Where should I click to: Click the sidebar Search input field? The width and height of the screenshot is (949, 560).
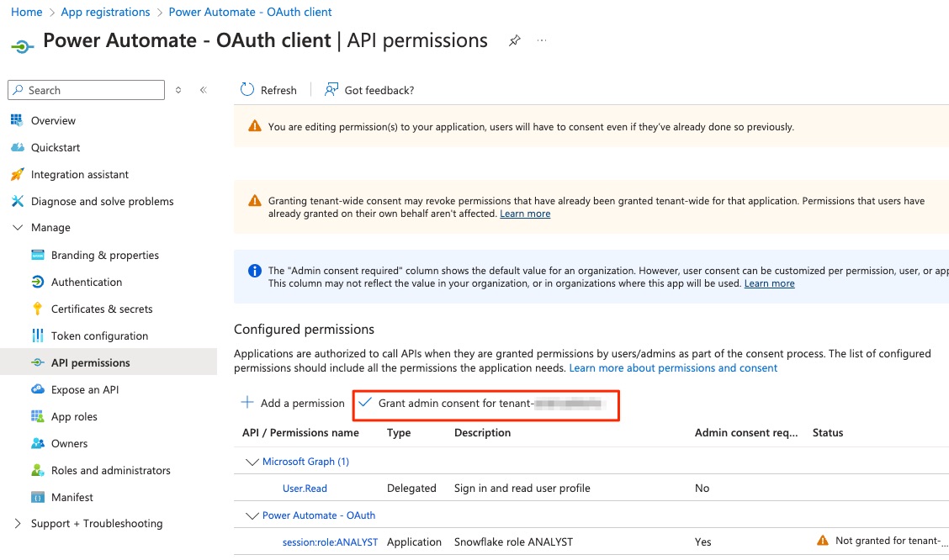pyautogui.click(x=86, y=90)
